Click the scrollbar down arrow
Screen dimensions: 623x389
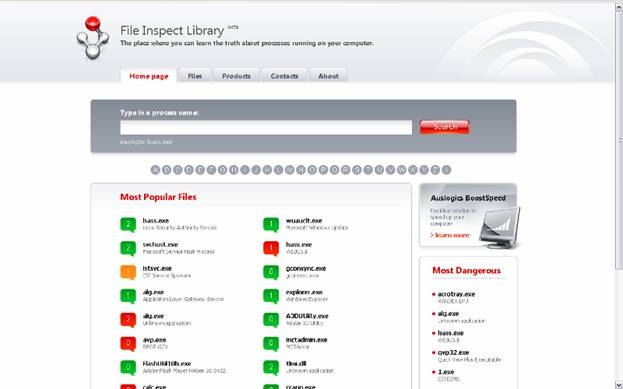click(x=619, y=385)
